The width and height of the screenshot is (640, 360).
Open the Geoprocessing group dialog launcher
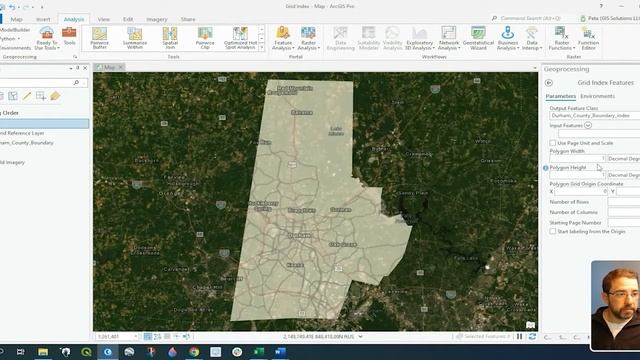(x=75, y=57)
